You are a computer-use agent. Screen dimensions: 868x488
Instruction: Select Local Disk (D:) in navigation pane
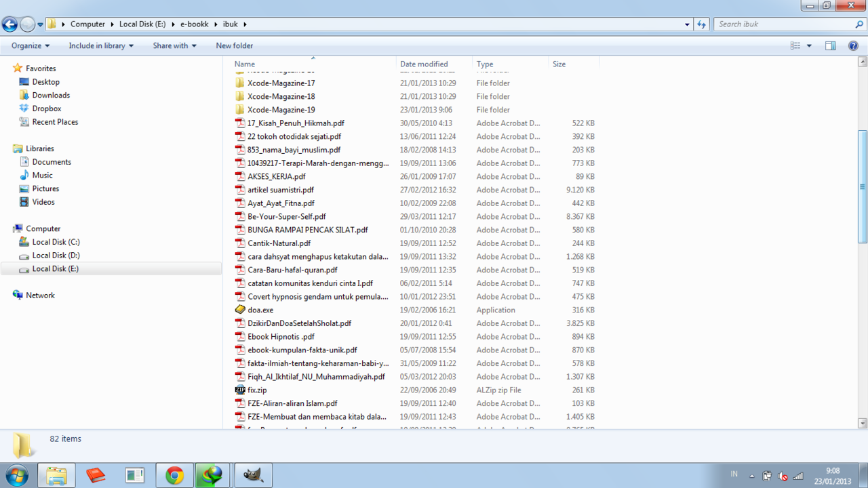click(56, 256)
